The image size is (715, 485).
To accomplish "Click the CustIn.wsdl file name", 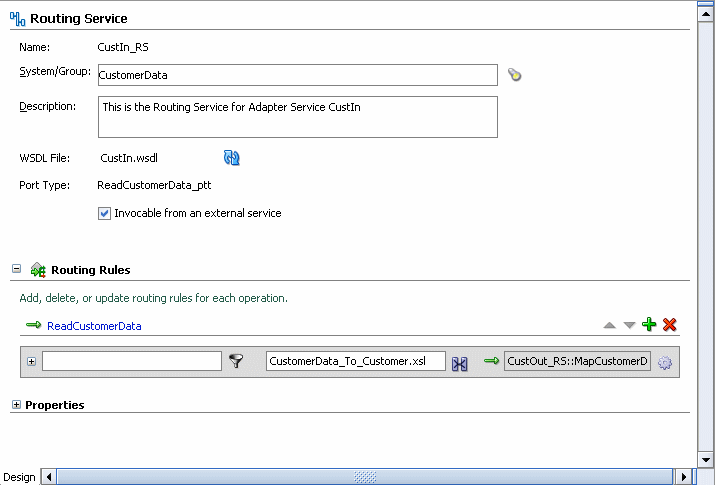I will coord(129,158).
